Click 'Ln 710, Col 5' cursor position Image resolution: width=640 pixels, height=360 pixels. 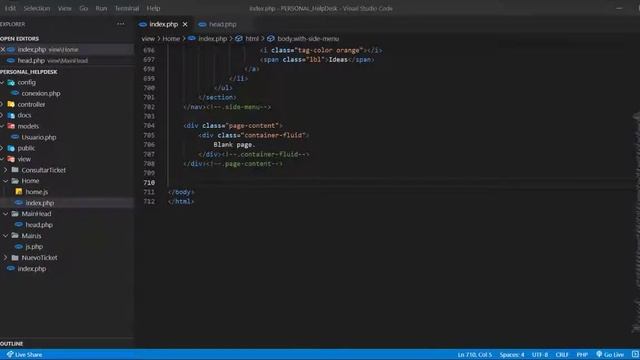tap(475, 355)
